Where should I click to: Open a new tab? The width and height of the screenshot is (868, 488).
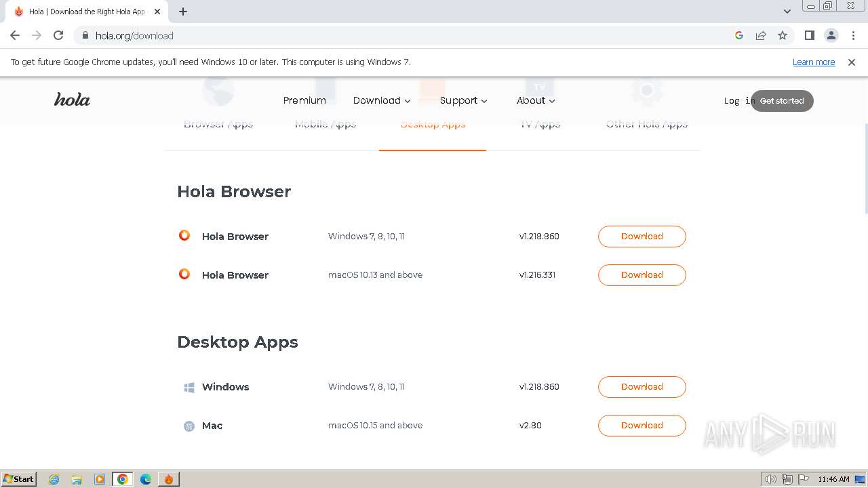click(x=183, y=12)
